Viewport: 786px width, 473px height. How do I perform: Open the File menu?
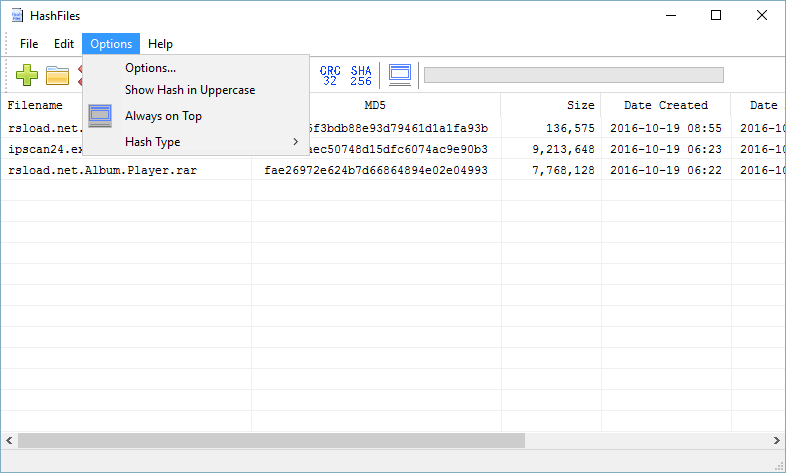tap(29, 44)
